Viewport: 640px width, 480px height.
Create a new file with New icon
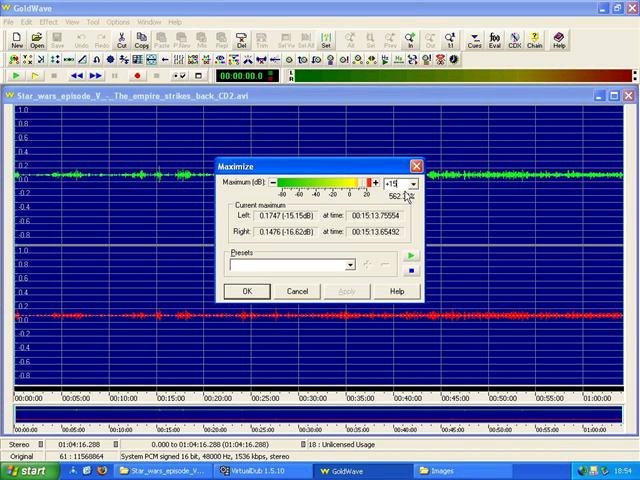pos(17,40)
